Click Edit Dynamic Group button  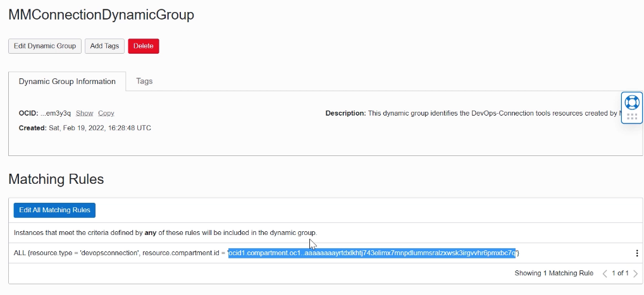point(45,46)
